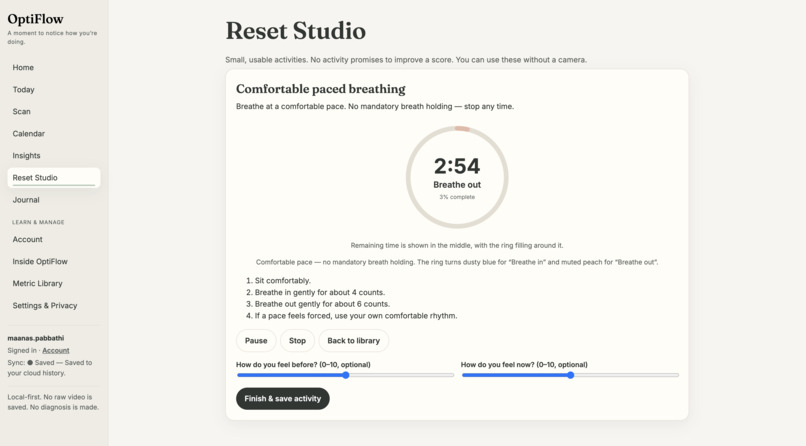The image size is (806, 446).
Task: Open the Scan section
Action: (x=53, y=112)
